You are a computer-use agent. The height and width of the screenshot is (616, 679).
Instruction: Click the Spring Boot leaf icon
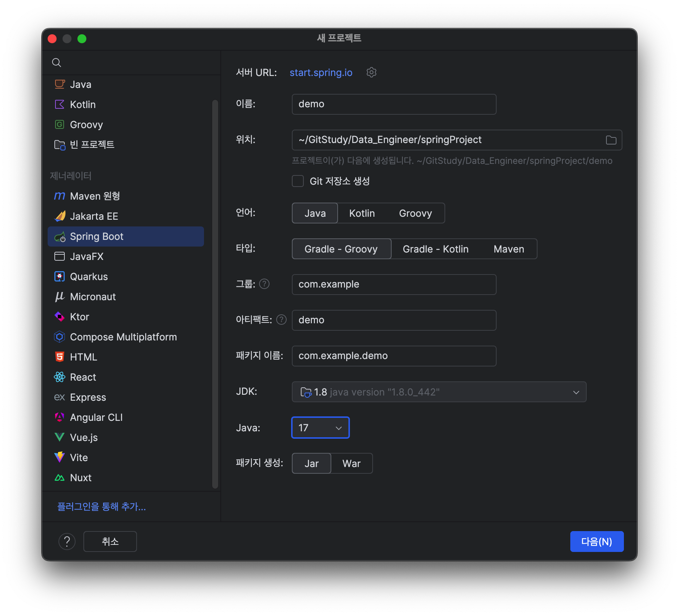pyautogui.click(x=60, y=236)
